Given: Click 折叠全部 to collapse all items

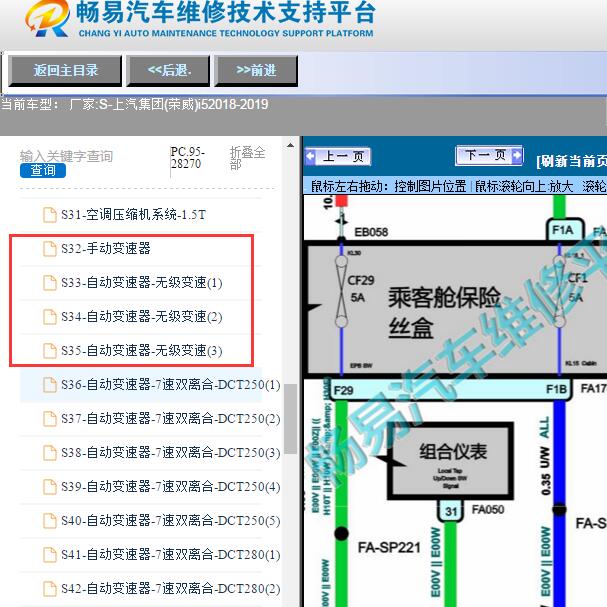Looking at the screenshot, I should (247, 158).
